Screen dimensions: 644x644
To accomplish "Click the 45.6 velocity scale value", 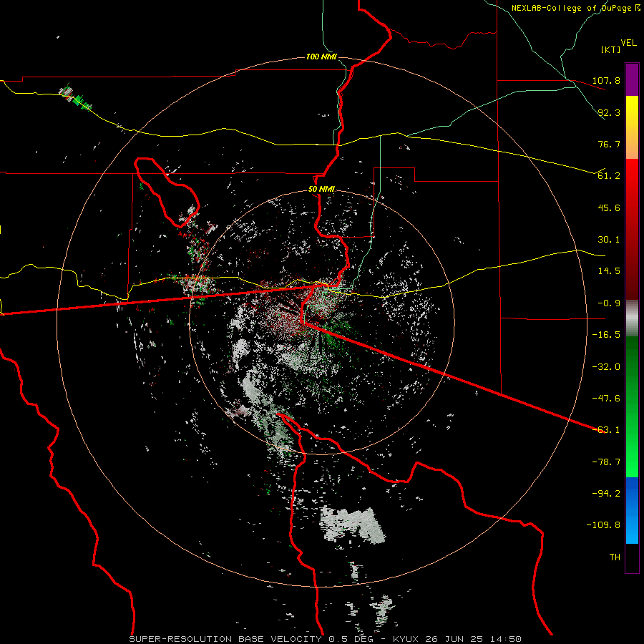I will click(x=609, y=208).
